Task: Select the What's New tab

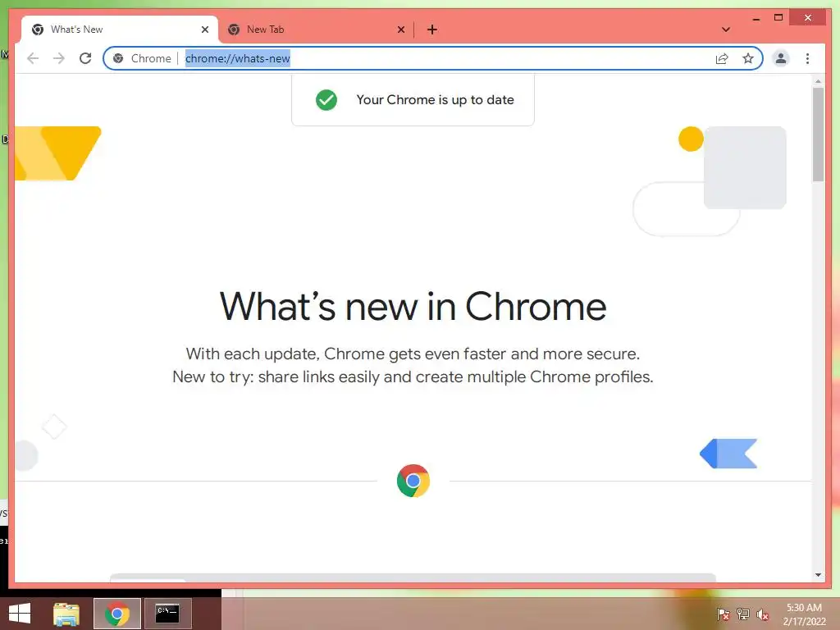Action: coord(120,30)
